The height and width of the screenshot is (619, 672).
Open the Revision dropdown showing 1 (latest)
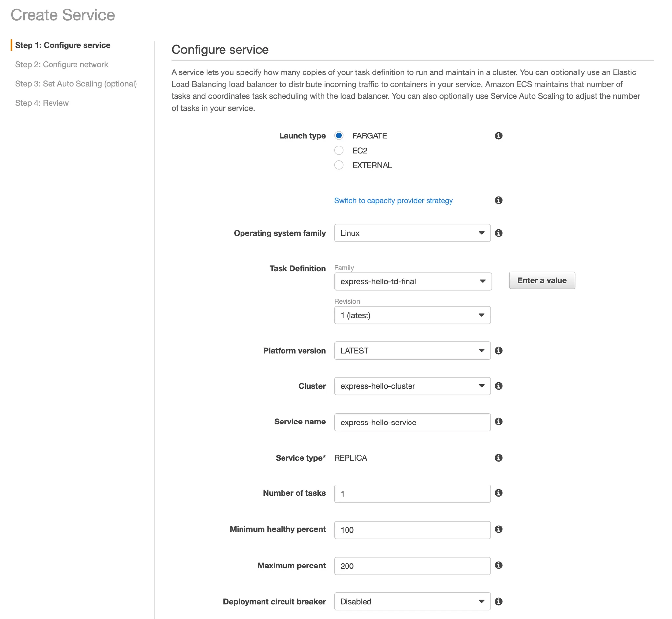point(412,315)
